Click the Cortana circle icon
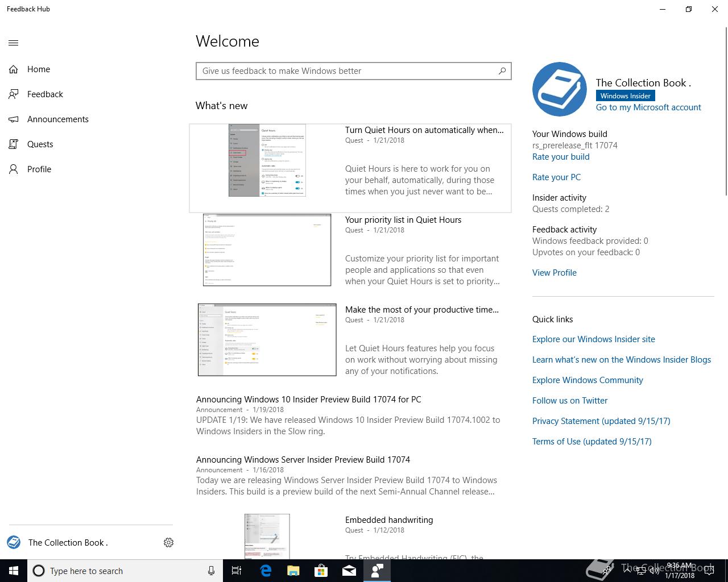This screenshot has width=728, height=582. (x=39, y=571)
